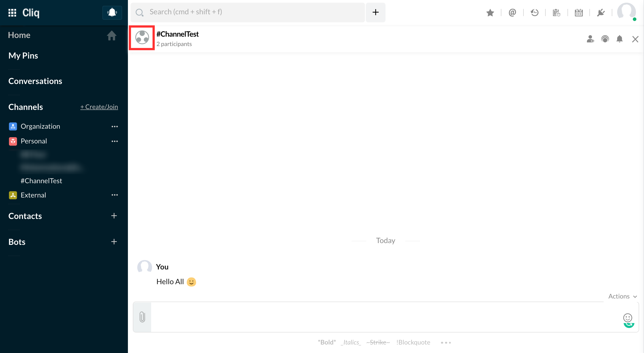The height and width of the screenshot is (353, 644).
Task: Open starred messages star icon
Action: pyautogui.click(x=490, y=13)
